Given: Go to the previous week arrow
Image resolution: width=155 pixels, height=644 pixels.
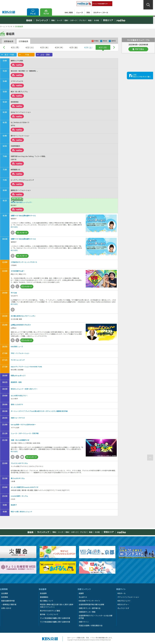Looking at the screenshot, I should point(4,47).
